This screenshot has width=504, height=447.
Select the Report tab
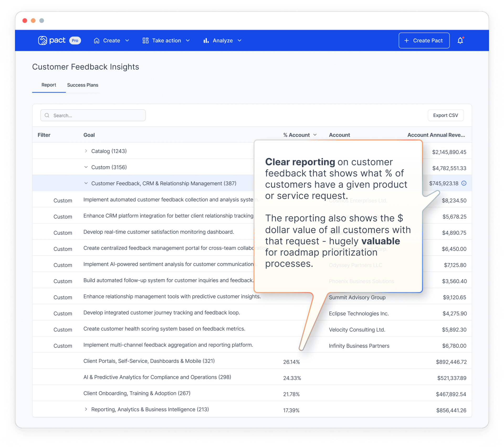(x=49, y=85)
